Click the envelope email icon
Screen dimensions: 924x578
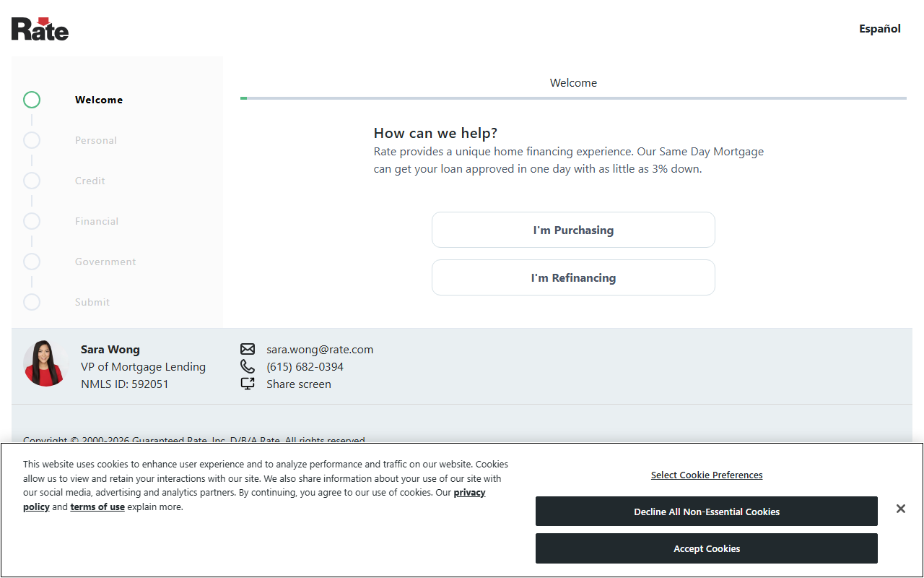pyautogui.click(x=248, y=349)
